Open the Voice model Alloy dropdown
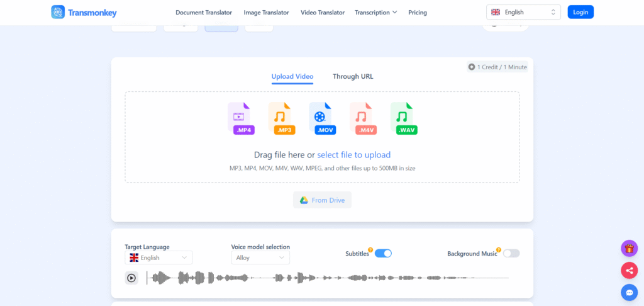The width and height of the screenshot is (644, 306). pos(260,258)
